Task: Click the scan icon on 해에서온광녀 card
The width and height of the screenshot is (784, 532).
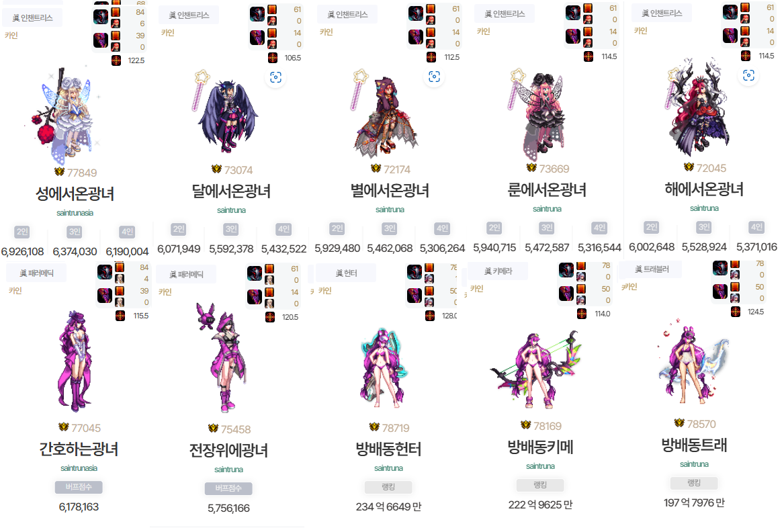Action: pyautogui.click(x=748, y=75)
